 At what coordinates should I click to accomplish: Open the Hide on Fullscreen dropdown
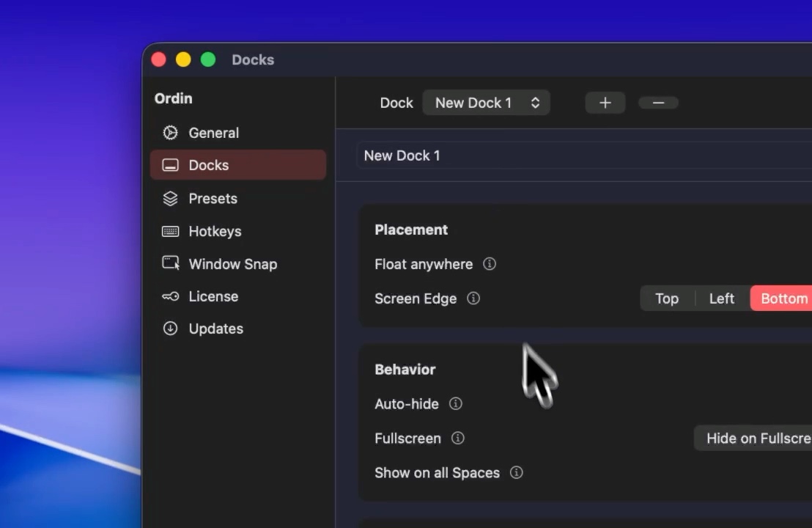click(x=753, y=439)
